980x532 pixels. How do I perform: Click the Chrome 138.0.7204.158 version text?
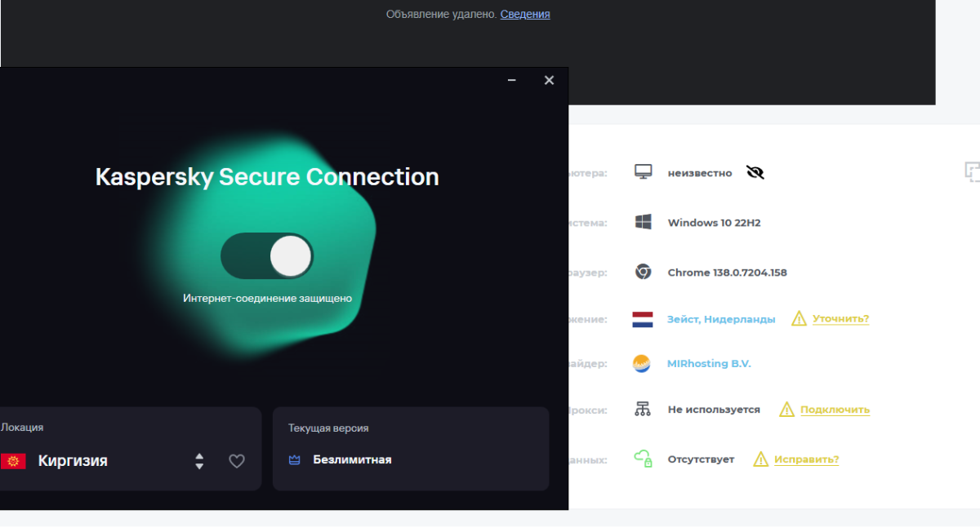pos(727,273)
